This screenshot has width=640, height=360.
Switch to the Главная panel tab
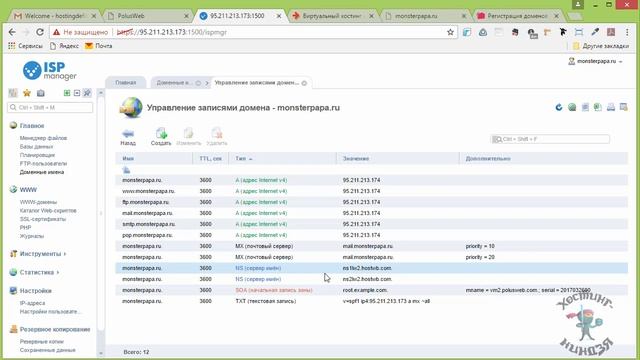[125, 83]
